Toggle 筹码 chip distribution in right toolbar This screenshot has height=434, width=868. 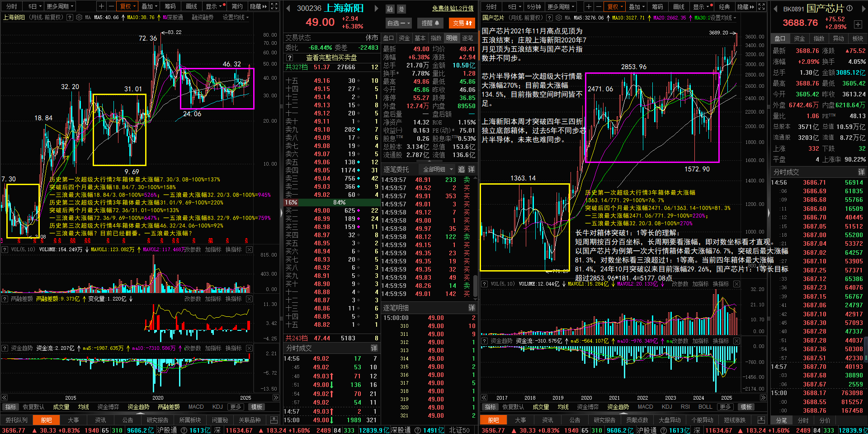(657, 6)
